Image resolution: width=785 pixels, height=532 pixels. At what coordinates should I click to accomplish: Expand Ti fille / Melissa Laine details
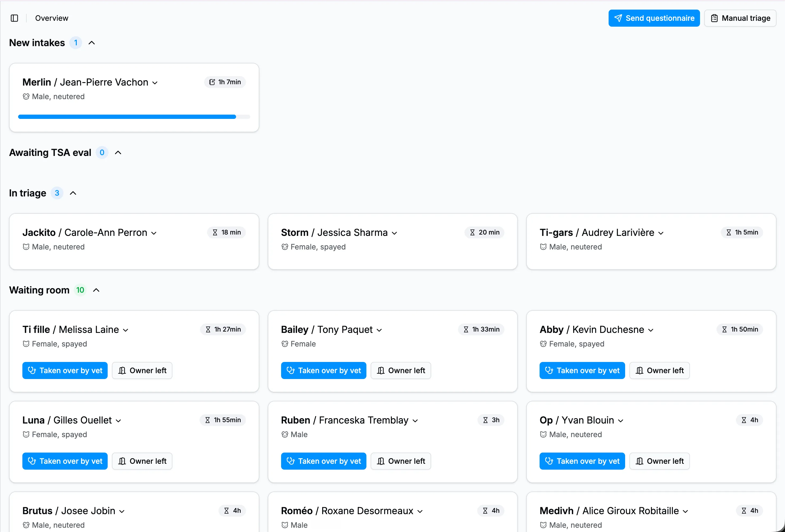point(126,330)
